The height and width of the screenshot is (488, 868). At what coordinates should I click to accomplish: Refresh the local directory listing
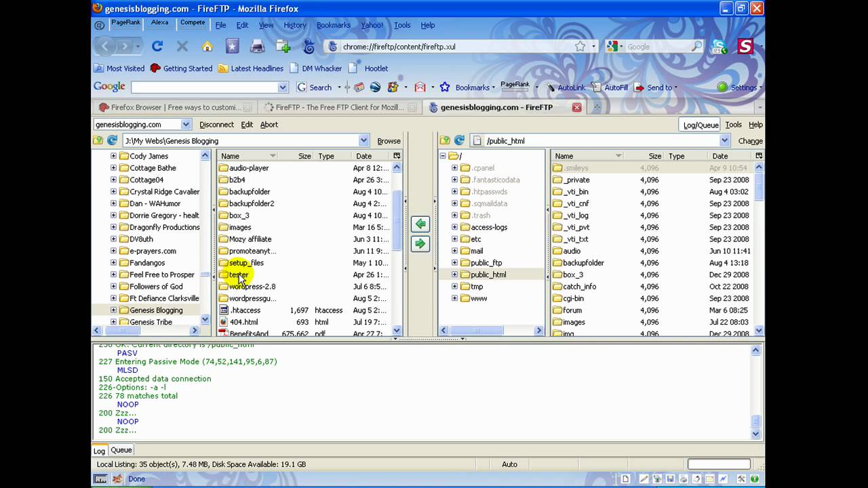[x=113, y=140]
